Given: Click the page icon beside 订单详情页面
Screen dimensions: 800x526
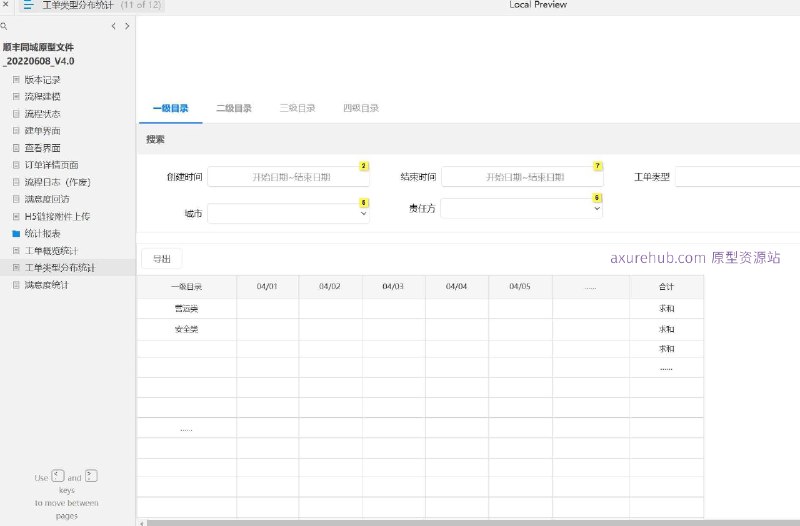Looking at the screenshot, I should (16, 165).
